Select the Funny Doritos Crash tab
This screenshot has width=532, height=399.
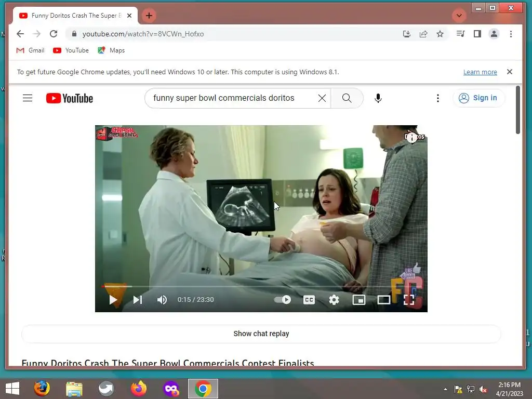tap(75, 16)
